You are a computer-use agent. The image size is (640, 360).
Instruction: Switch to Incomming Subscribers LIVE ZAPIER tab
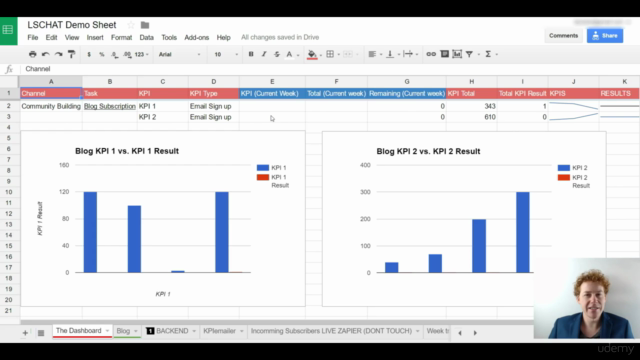pos(331,331)
